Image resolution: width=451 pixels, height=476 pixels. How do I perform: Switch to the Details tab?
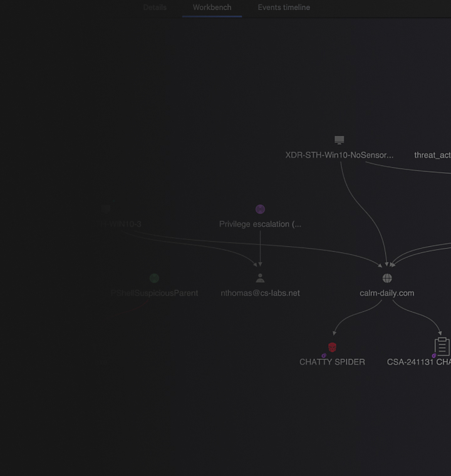pos(155,8)
